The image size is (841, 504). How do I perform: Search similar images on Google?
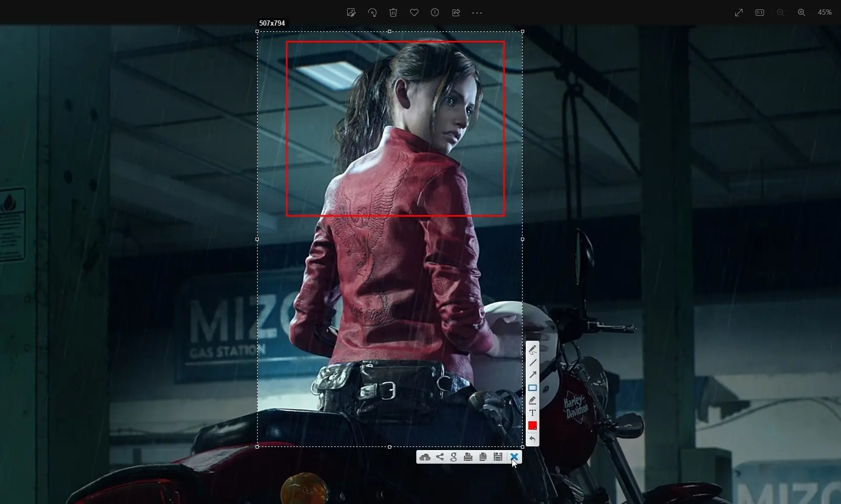pyautogui.click(x=453, y=457)
